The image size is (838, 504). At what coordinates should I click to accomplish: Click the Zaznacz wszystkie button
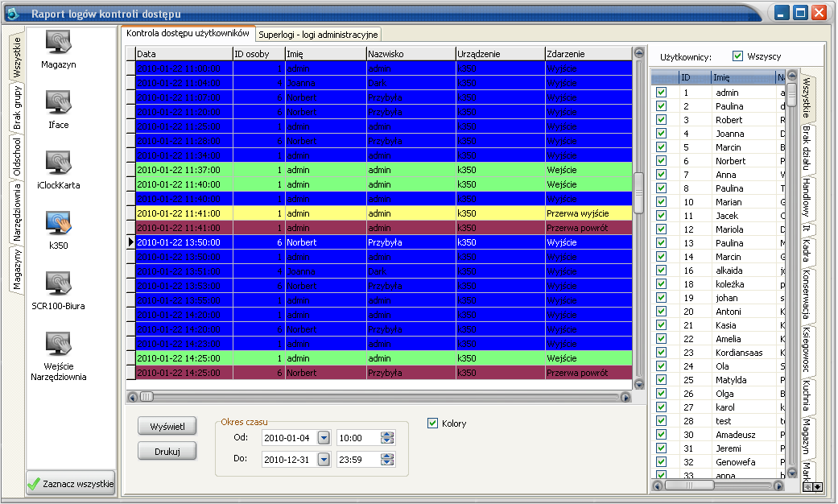pyautogui.click(x=71, y=484)
